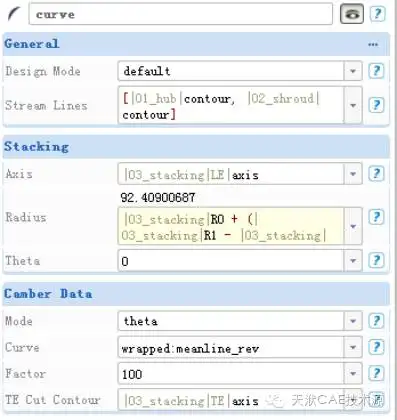Click the Radius expression field

231,226
